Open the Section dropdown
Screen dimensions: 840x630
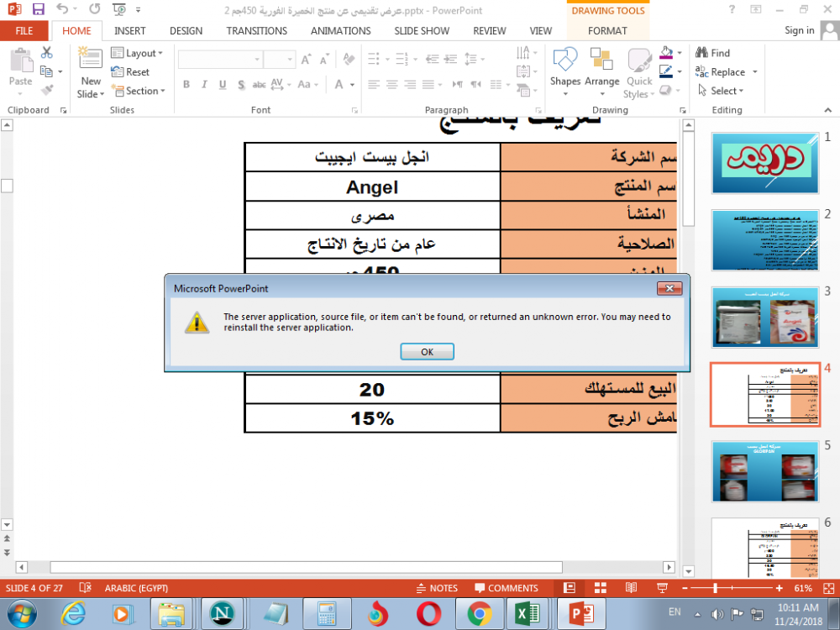point(139,91)
